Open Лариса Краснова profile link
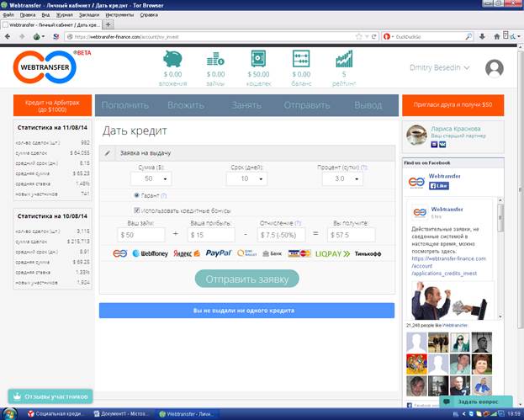Screen dimensions: 524x420 (456, 129)
